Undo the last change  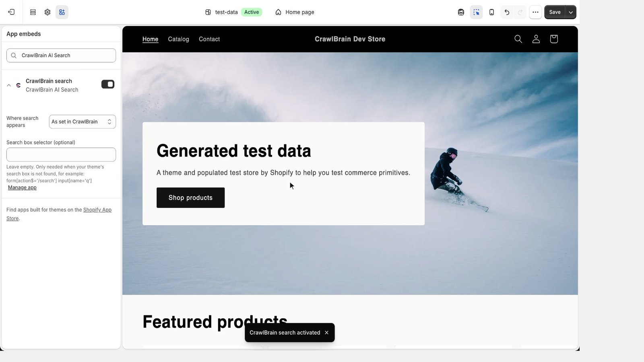tap(507, 12)
